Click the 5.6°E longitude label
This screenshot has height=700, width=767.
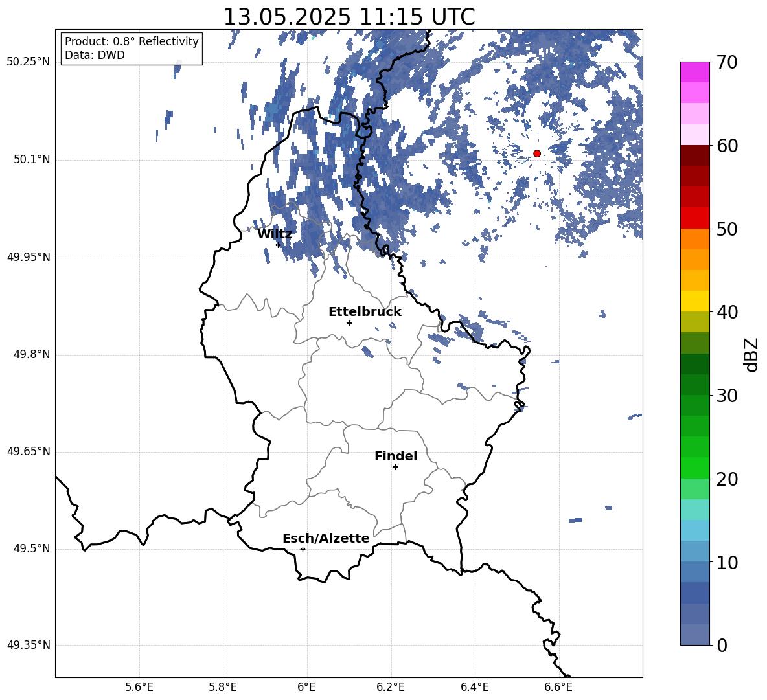click(x=139, y=687)
